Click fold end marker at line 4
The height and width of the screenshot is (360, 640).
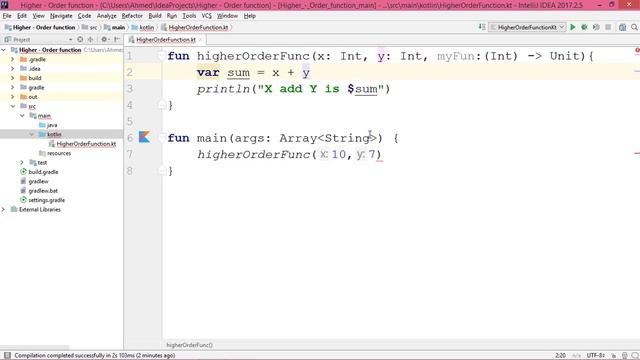coord(162,105)
